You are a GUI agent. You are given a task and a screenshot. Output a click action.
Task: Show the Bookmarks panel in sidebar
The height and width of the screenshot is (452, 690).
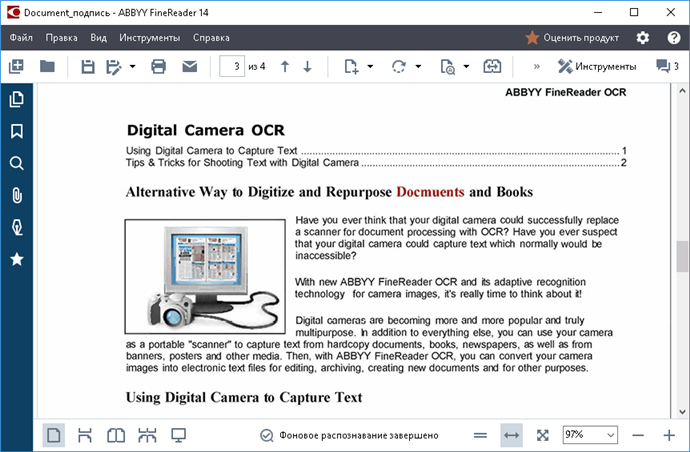point(17,131)
